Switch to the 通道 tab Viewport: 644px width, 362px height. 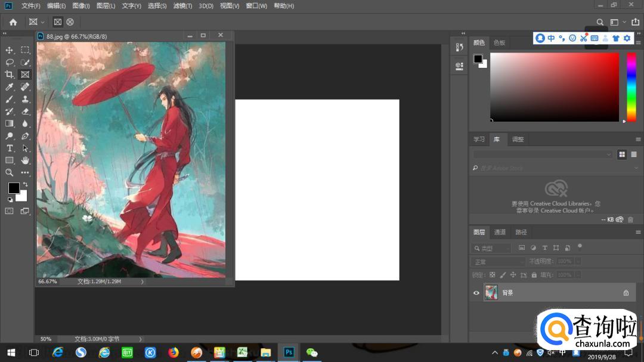(500, 232)
